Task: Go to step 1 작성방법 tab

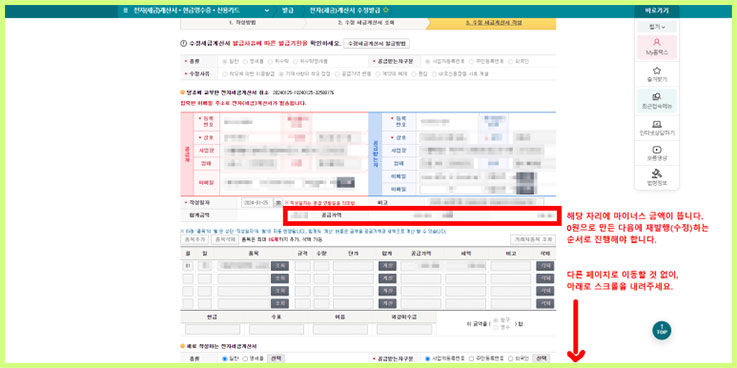Action: click(243, 23)
